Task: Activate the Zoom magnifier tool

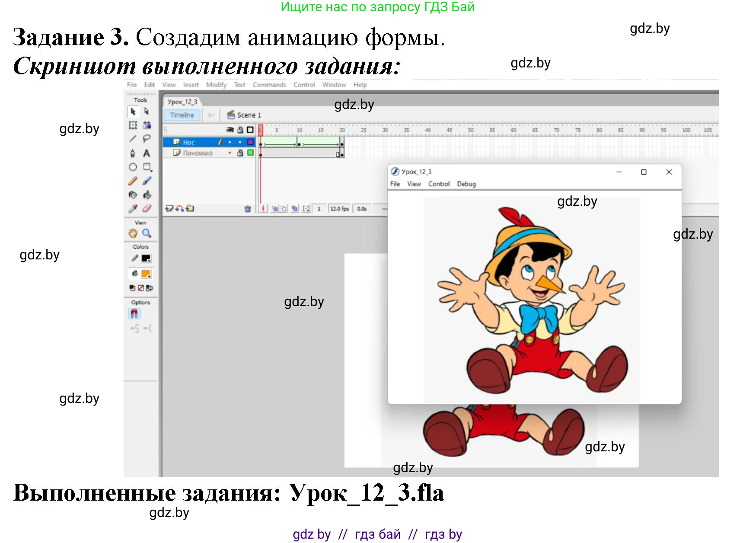Action: coord(147,233)
